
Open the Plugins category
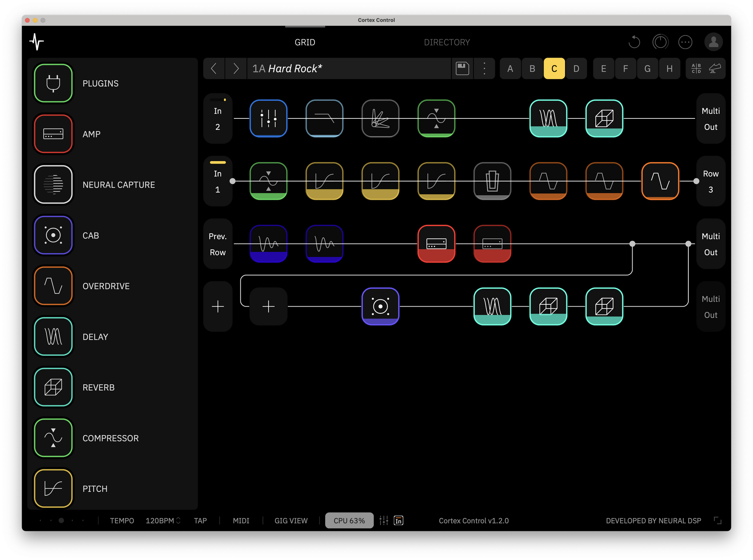pos(53,83)
